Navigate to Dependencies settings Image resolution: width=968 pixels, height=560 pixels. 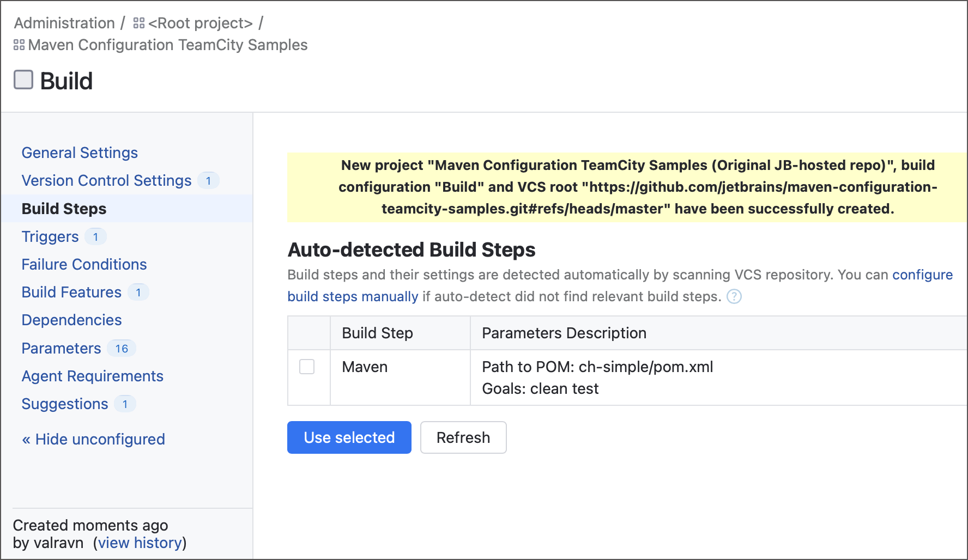coord(71,320)
